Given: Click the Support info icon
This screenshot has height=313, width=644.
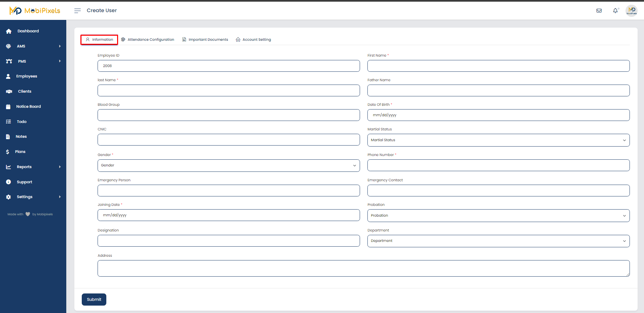Looking at the screenshot, I should tap(8, 182).
